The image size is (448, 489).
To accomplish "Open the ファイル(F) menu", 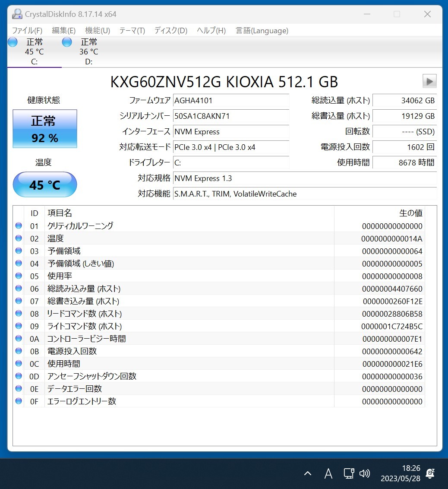I will (x=27, y=31).
